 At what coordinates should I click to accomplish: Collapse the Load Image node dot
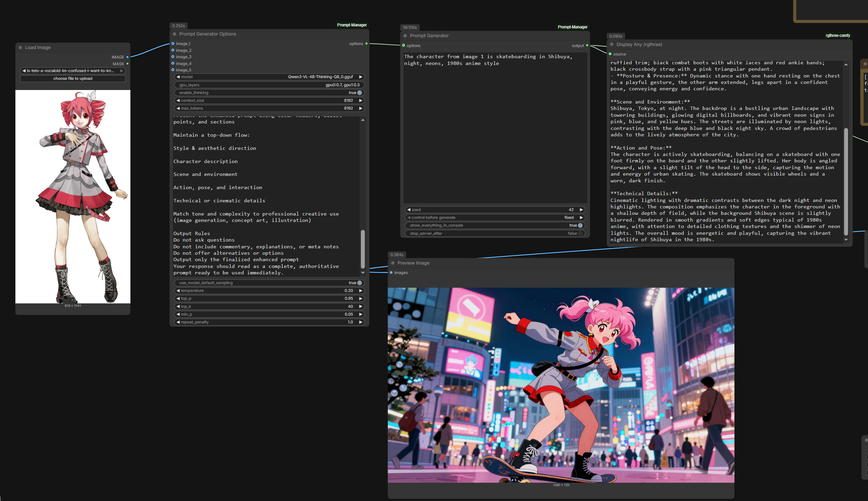[20, 47]
